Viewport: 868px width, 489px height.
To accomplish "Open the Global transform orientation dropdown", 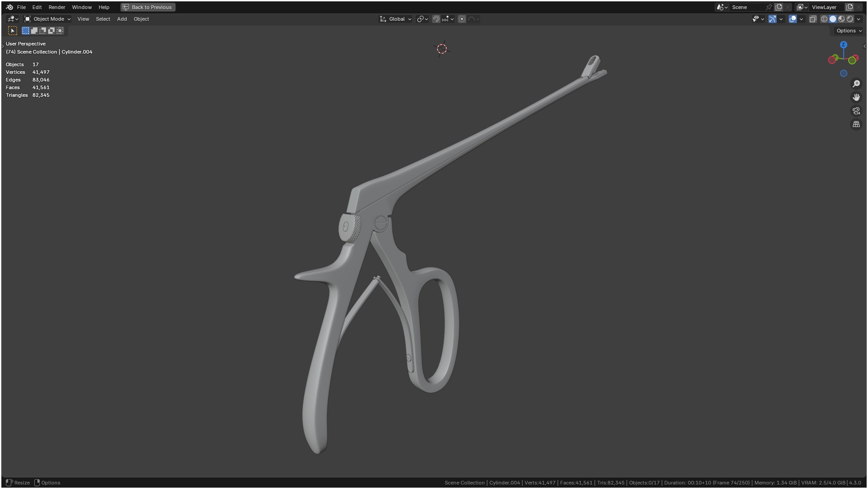I will (x=396, y=19).
